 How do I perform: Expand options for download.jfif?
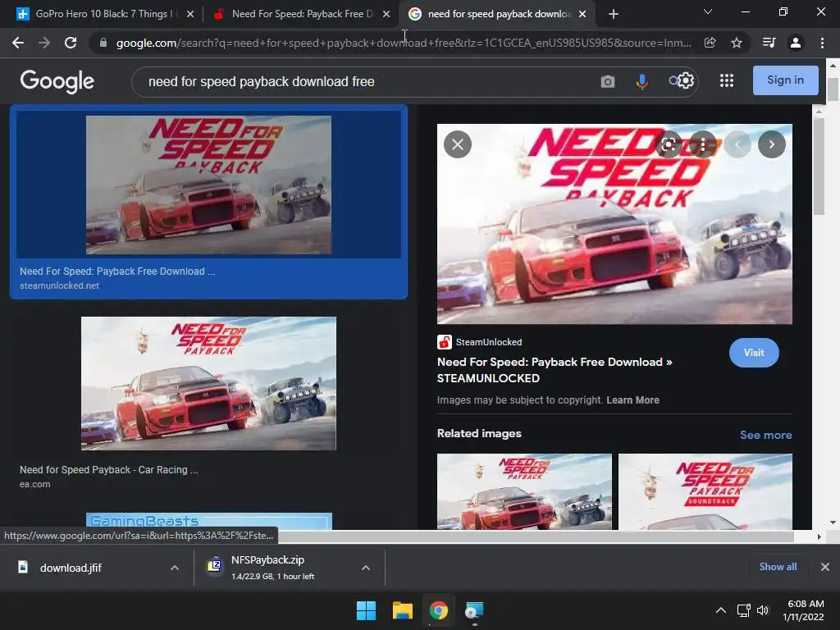pos(175,568)
